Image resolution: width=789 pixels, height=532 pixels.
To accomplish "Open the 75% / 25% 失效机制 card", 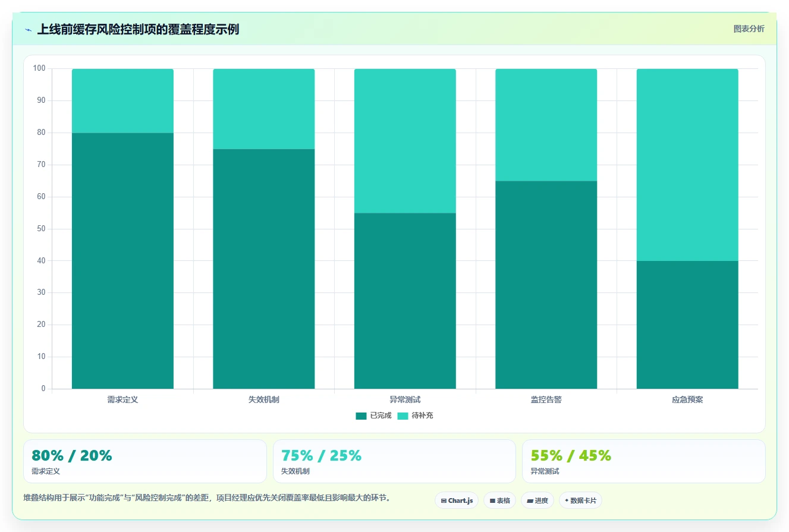I will pos(394,461).
